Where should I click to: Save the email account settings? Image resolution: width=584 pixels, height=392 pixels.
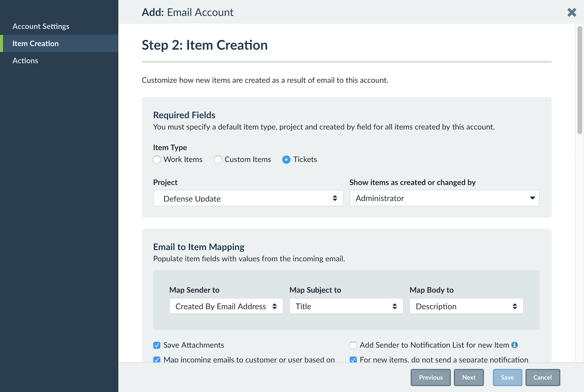(507, 377)
